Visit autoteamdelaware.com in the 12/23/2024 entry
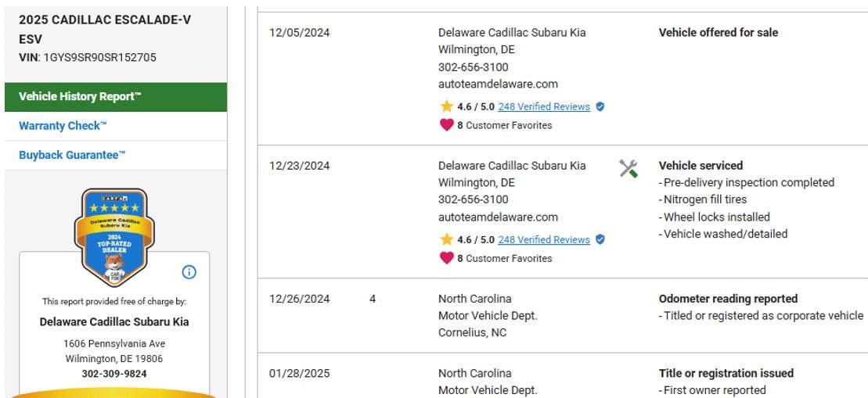The image size is (868, 398). pos(498,217)
